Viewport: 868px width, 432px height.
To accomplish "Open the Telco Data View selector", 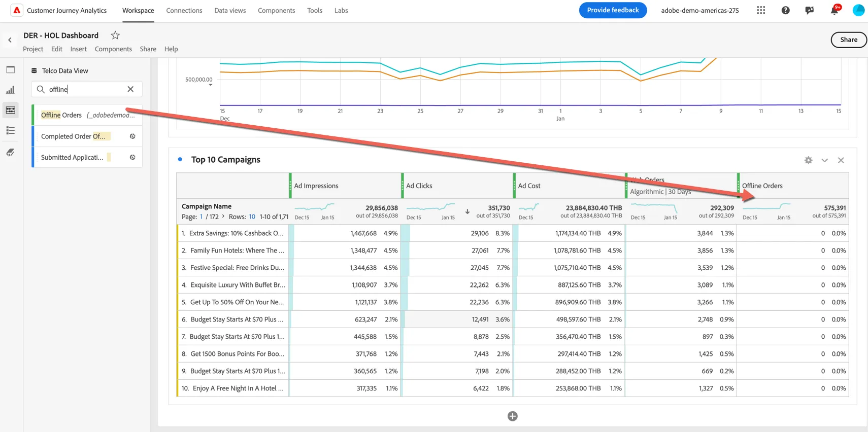I will pyautogui.click(x=60, y=70).
